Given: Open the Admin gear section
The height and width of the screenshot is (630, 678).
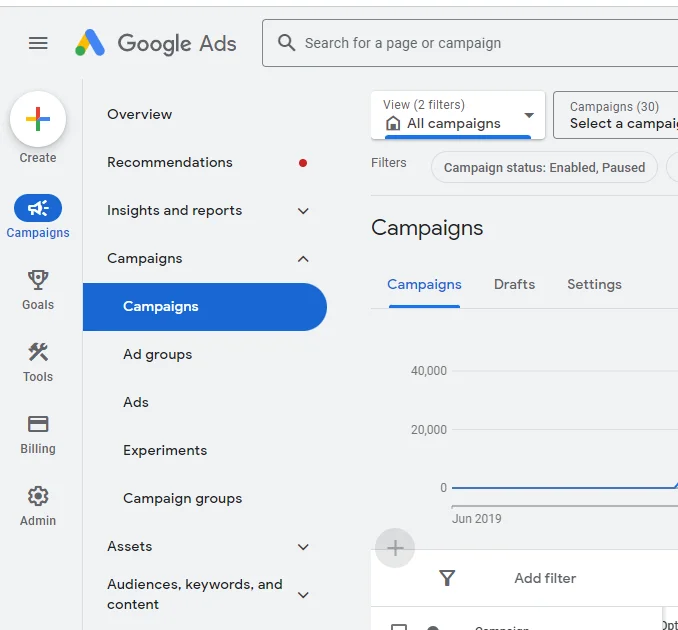Looking at the screenshot, I should pyautogui.click(x=38, y=506).
